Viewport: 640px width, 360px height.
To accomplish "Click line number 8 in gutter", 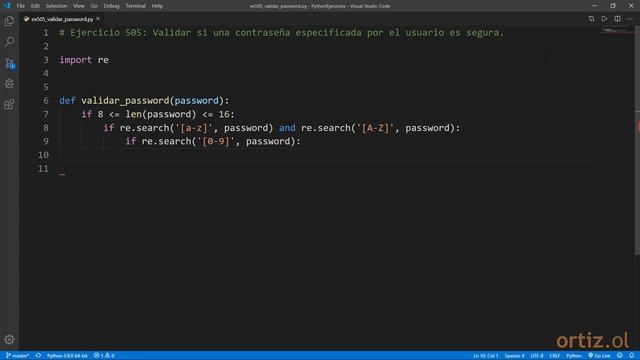I will pyautogui.click(x=46, y=128).
